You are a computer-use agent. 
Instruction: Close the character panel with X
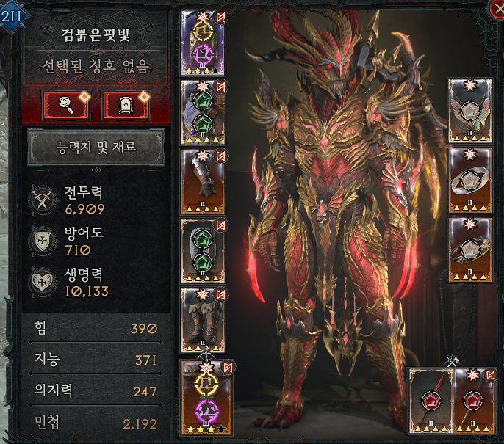click(x=497, y=9)
